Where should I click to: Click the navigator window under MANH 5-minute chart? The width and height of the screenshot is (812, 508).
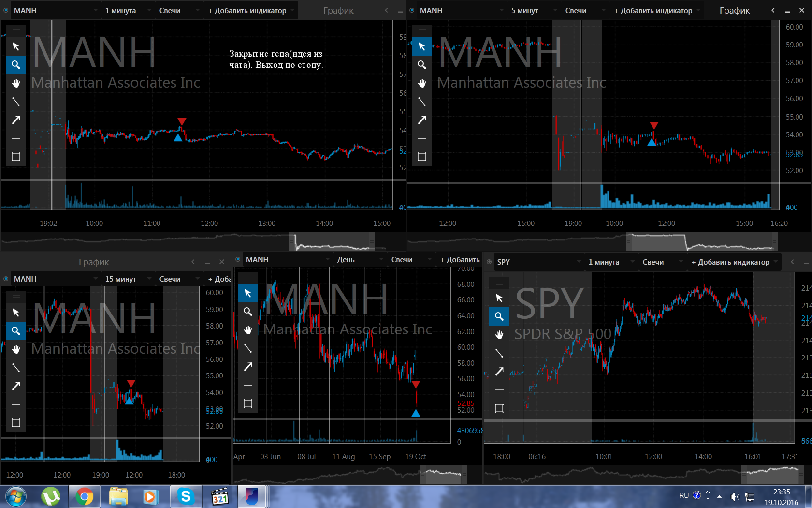tap(702, 241)
